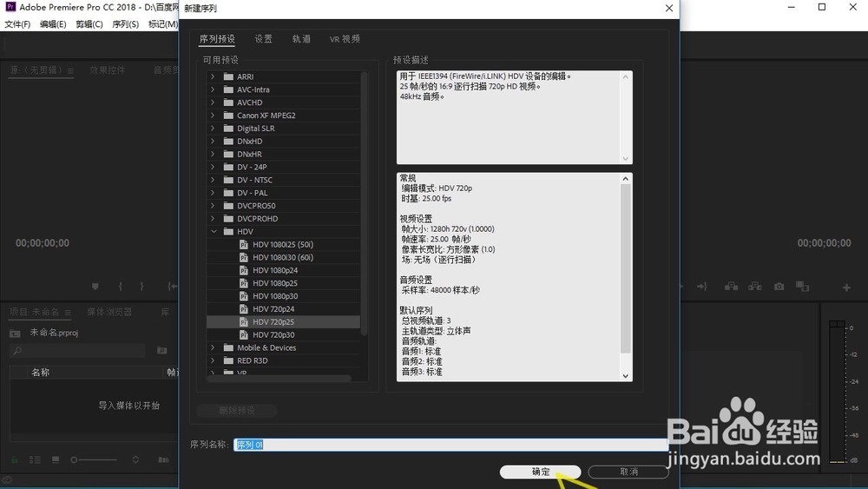The height and width of the screenshot is (489, 868).
Task: Expand the AVC-Intra preset folder
Action: pos(214,89)
